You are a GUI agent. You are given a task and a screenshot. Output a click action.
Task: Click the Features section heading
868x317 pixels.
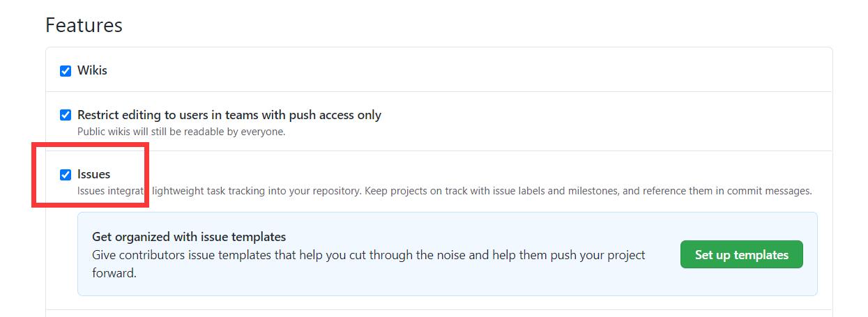pyautogui.click(x=84, y=26)
